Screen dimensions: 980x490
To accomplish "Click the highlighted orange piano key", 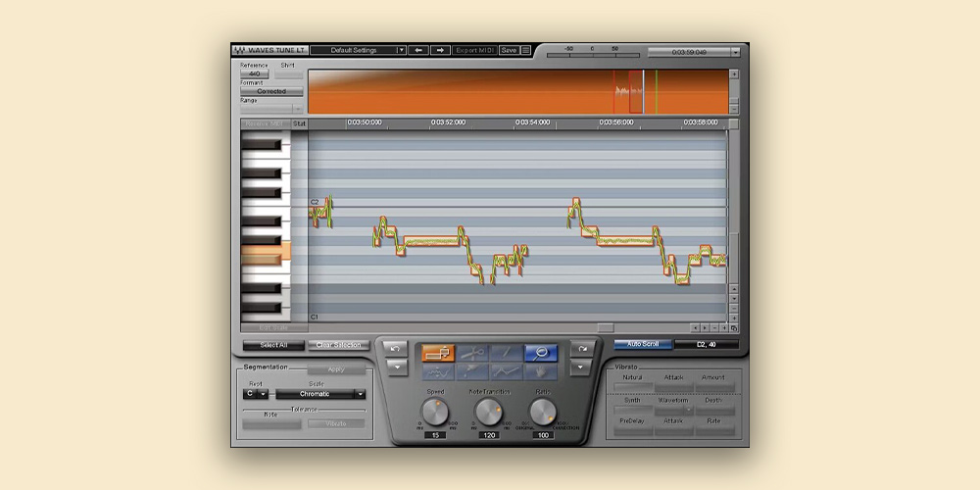I will [x=266, y=253].
